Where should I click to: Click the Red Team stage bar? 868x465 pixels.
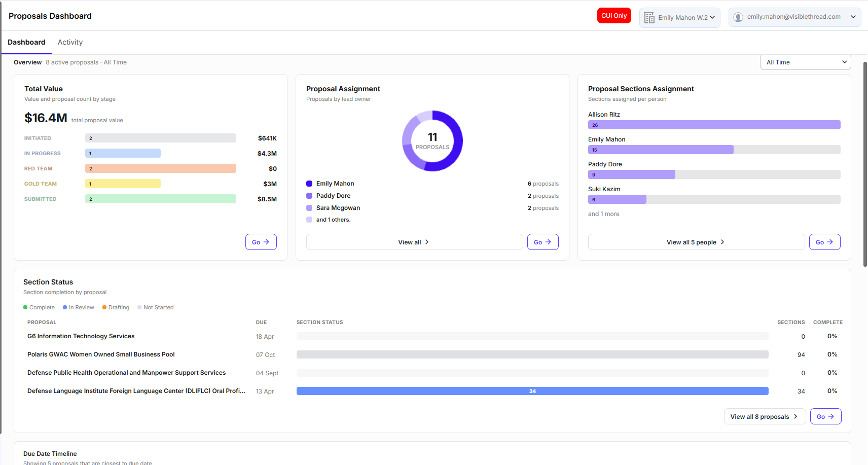(x=161, y=168)
